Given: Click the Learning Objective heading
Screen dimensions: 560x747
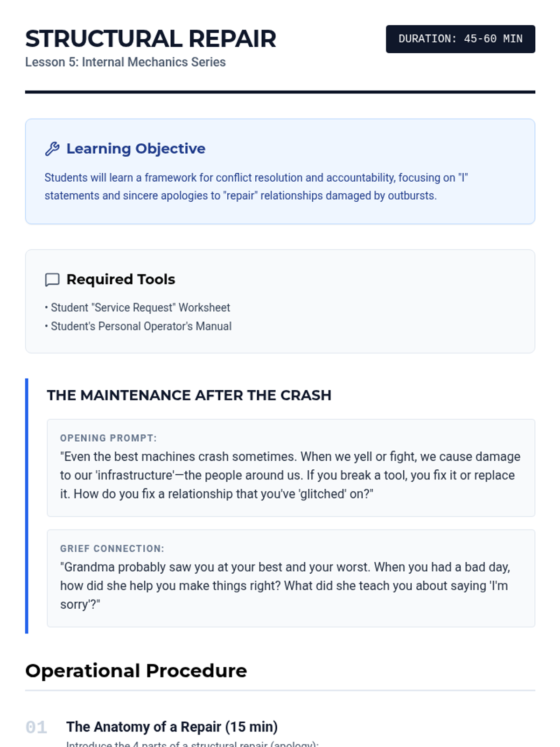Looking at the screenshot, I should tap(136, 148).
